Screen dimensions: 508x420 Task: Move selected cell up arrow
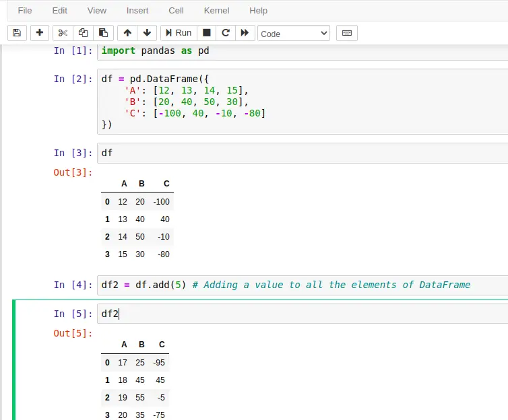point(127,33)
